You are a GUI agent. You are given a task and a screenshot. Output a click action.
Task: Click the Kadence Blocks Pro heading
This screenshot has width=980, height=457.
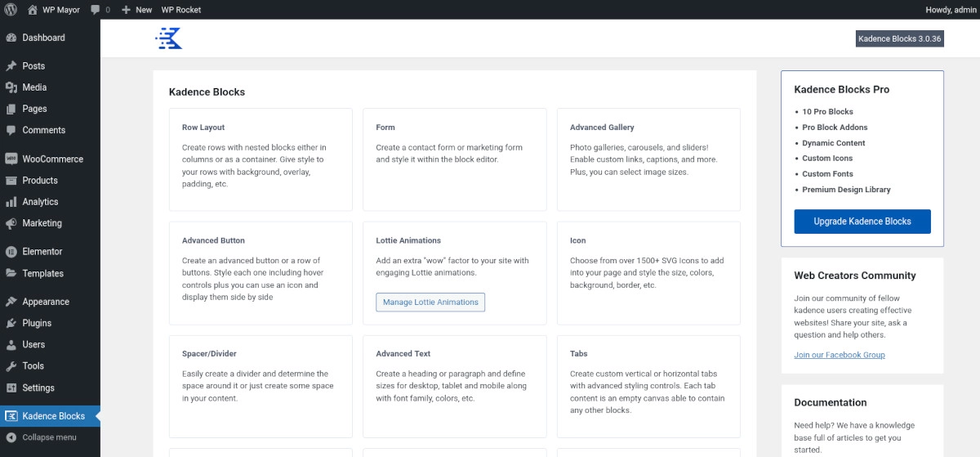pyautogui.click(x=842, y=90)
